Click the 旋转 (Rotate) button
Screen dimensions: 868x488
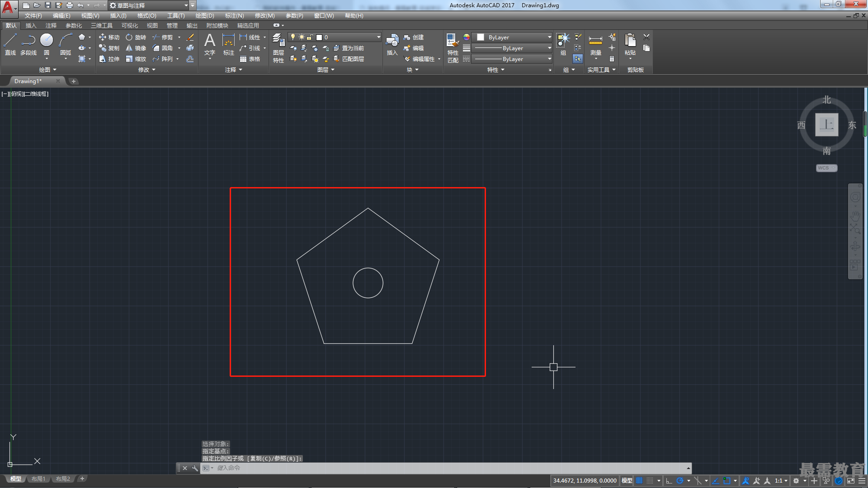coord(136,37)
